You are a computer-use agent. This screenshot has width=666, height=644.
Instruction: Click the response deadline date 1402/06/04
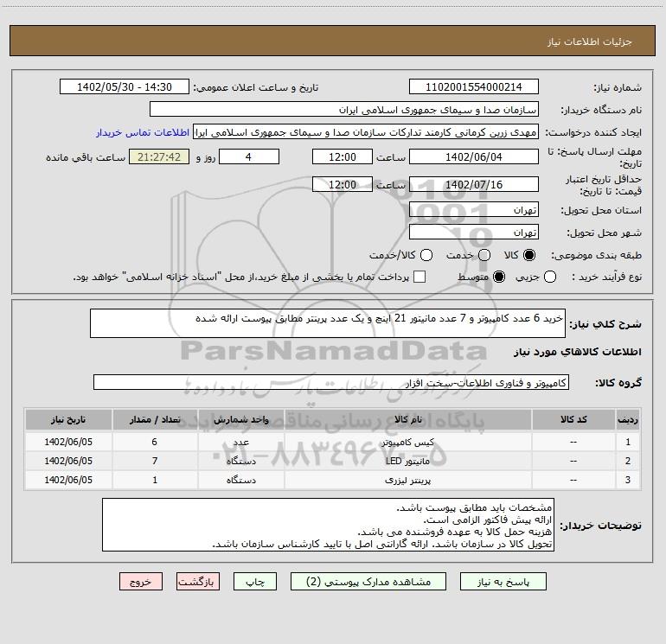[x=474, y=156]
